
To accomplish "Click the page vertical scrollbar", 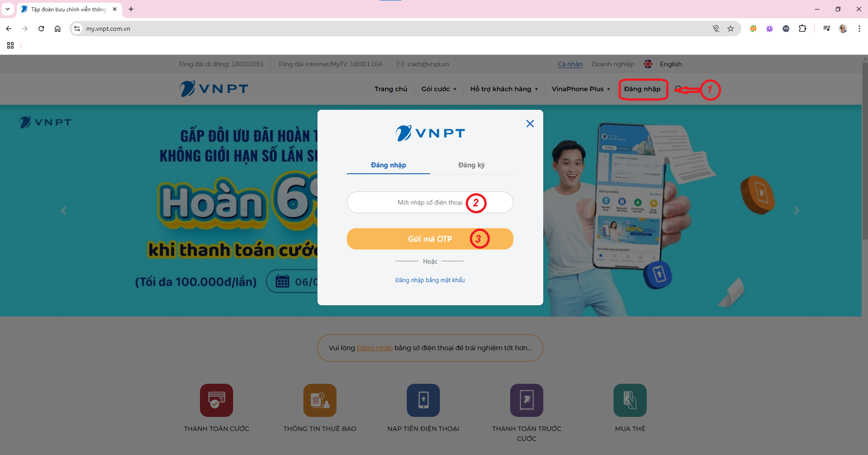I will (x=864, y=152).
